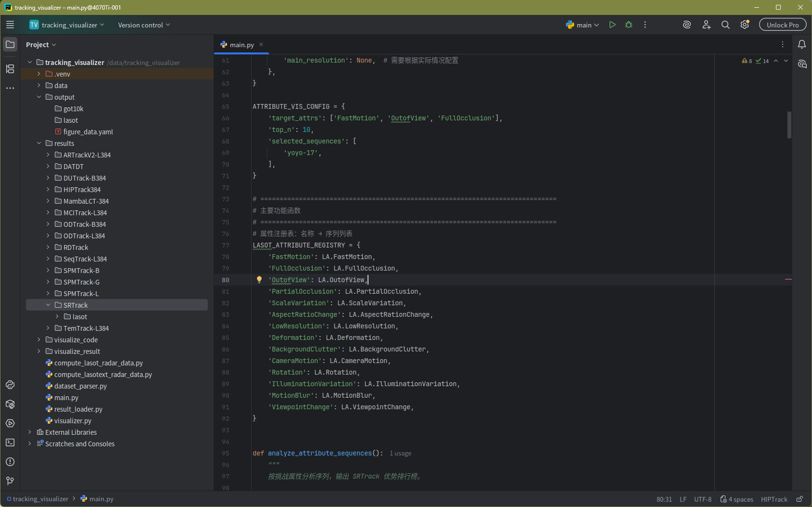Open the AI Assistant swirl icon
The image size is (812, 507).
click(x=687, y=25)
